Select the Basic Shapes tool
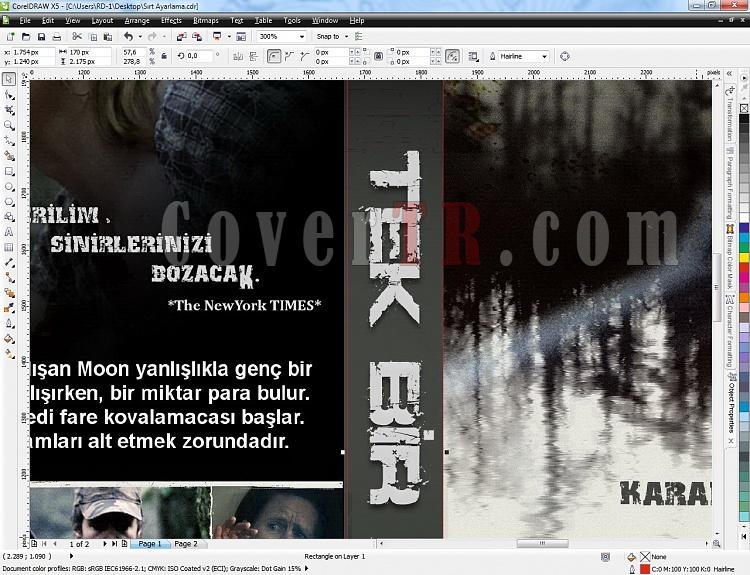Image resolution: width=750 pixels, height=575 pixels. [x=9, y=217]
